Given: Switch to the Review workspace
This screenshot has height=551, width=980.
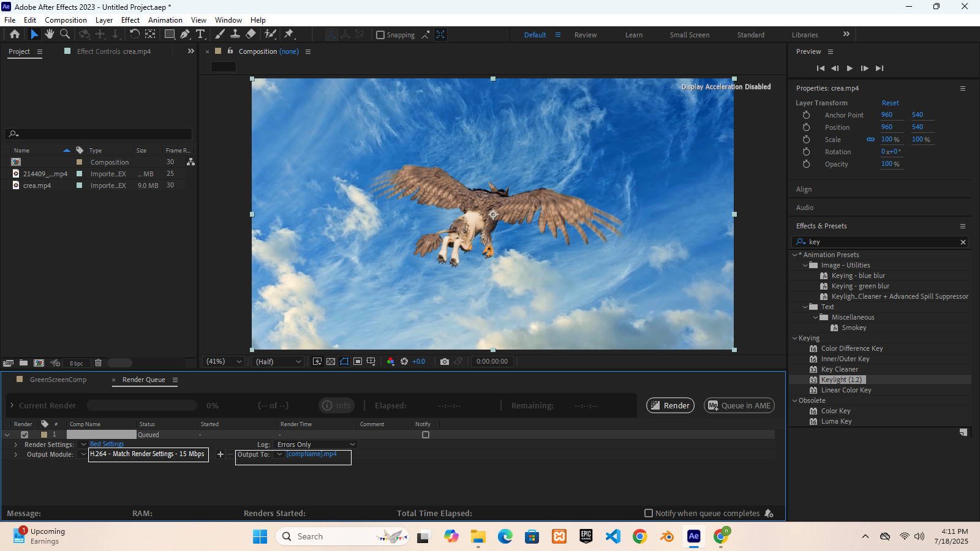Looking at the screenshot, I should [586, 35].
